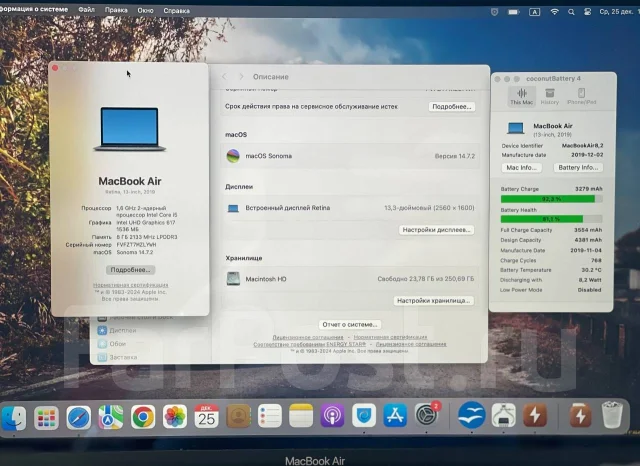The width and height of the screenshot is (640, 466).
Task: Launch Podcasts from the Dock
Action: pos(332,416)
